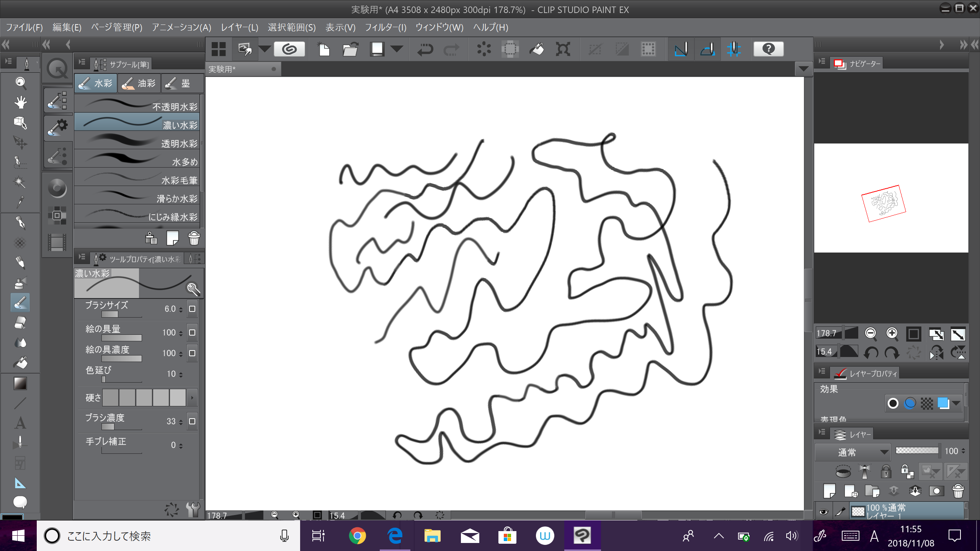This screenshot has width=980, height=551.
Task: Click the undo arrow in command bar
Action: pyautogui.click(x=425, y=49)
